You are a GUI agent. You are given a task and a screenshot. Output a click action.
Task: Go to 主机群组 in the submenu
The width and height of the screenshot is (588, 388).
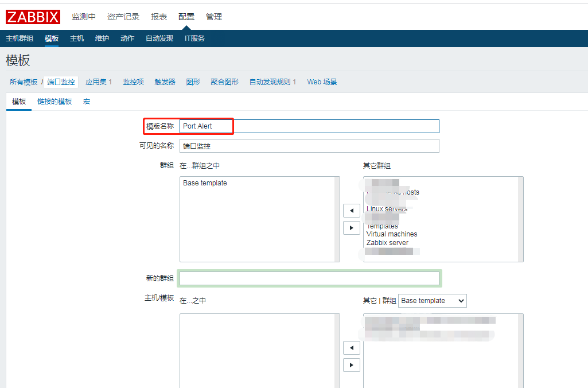point(20,38)
